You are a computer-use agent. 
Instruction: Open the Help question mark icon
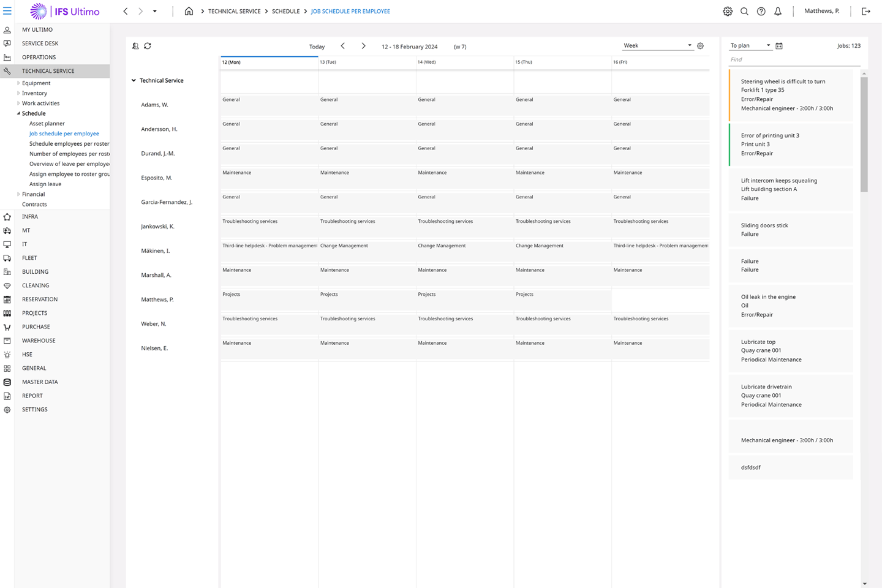761,11
